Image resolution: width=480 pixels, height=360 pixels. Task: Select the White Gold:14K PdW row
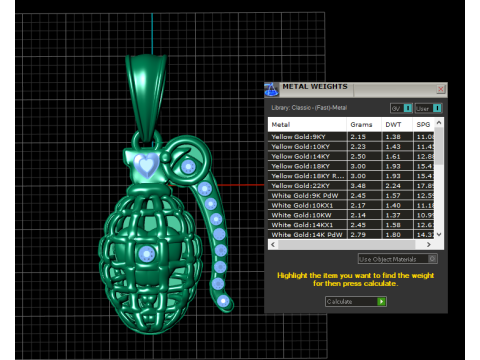pyautogui.click(x=351, y=235)
